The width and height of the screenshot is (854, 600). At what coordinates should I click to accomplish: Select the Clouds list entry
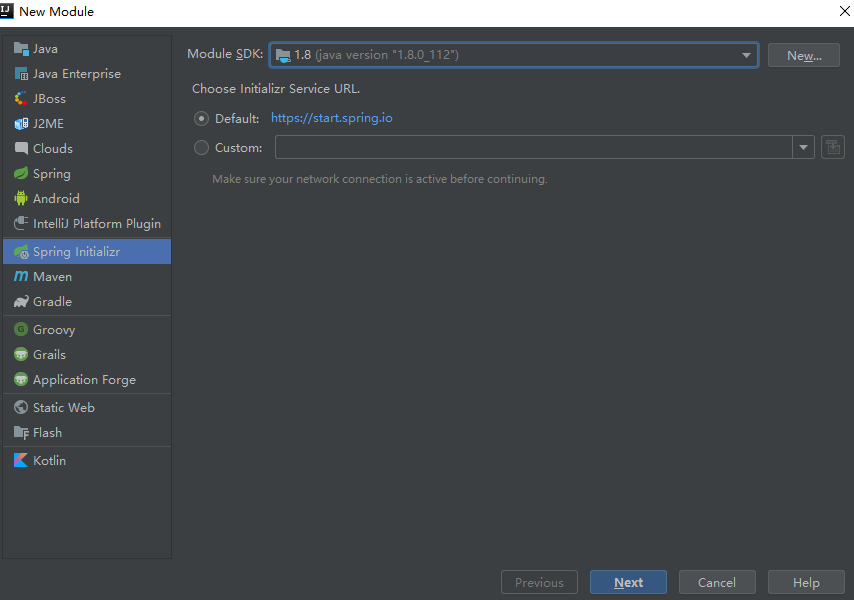(87, 148)
